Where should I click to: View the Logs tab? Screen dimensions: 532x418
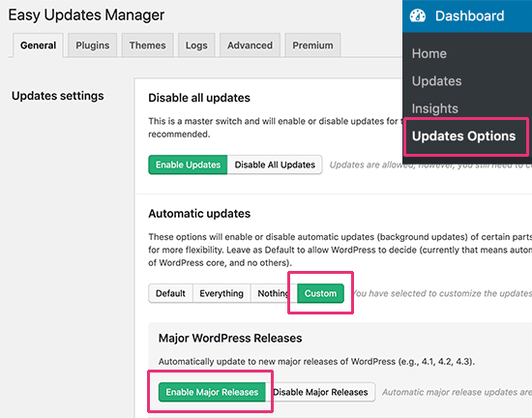pos(196,45)
